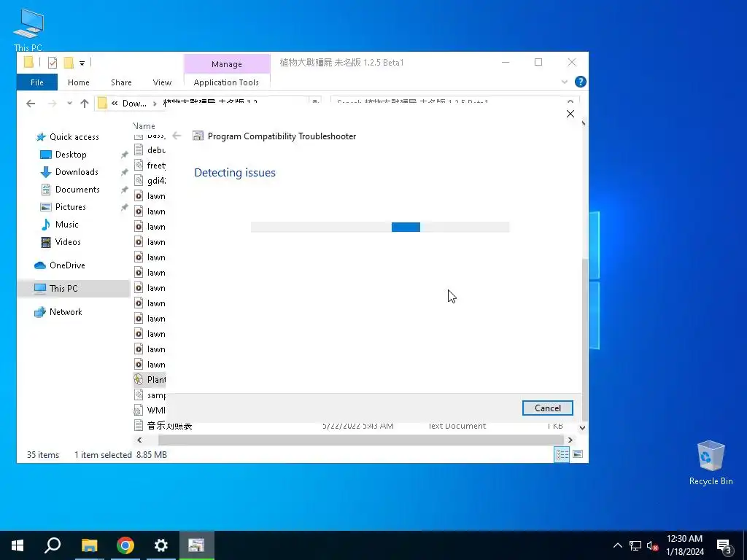
Task: Click the muted volume tray icon
Action: pyautogui.click(x=652, y=545)
